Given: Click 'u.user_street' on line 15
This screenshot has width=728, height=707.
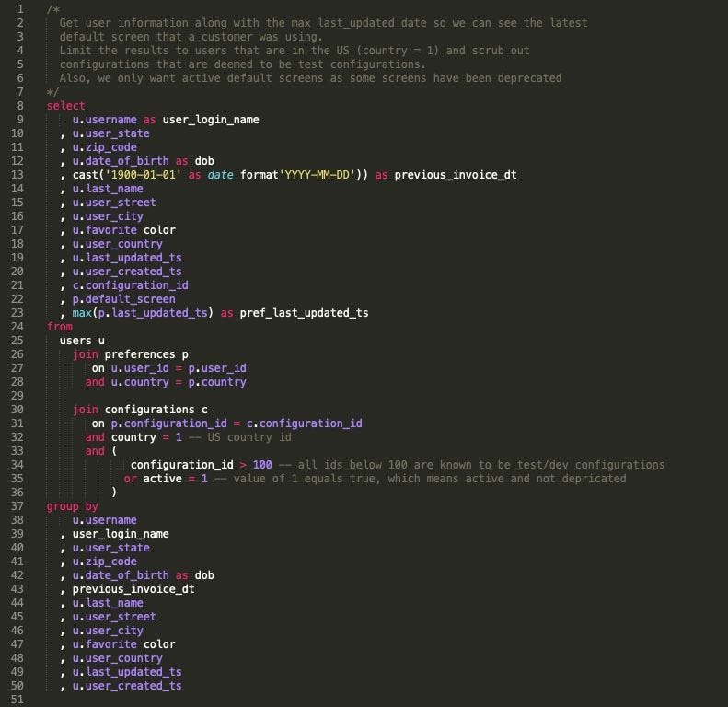Looking at the screenshot, I should click(114, 203).
